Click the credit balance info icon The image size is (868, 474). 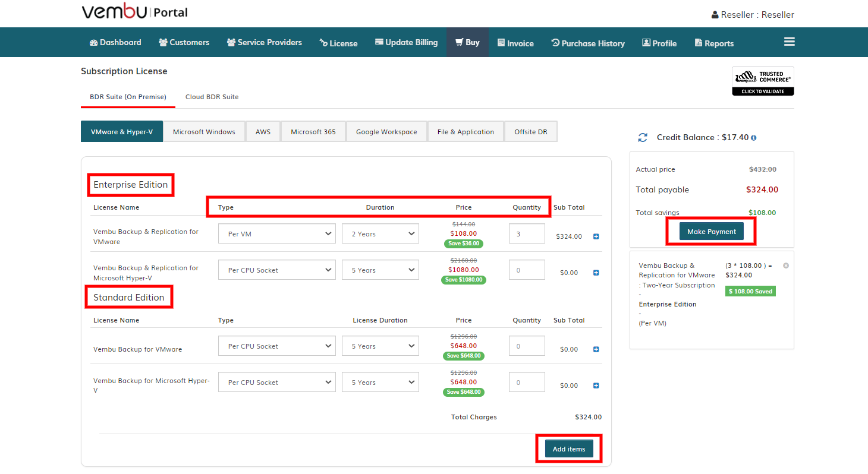pyautogui.click(x=754, y=138)
